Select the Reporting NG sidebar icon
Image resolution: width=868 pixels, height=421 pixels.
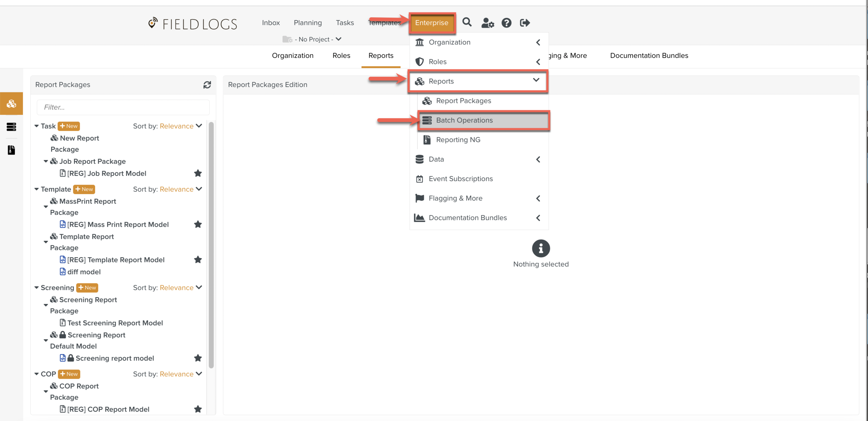coord(11,150)
